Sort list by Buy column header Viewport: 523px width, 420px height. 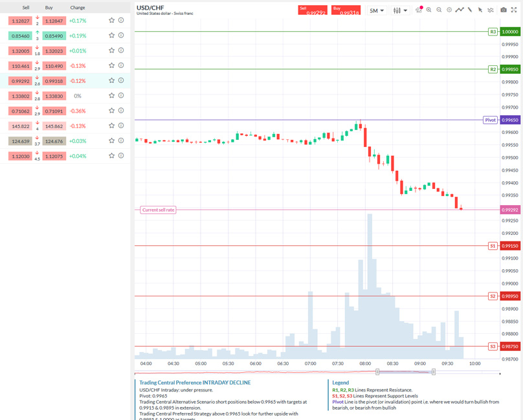(49, 7)
